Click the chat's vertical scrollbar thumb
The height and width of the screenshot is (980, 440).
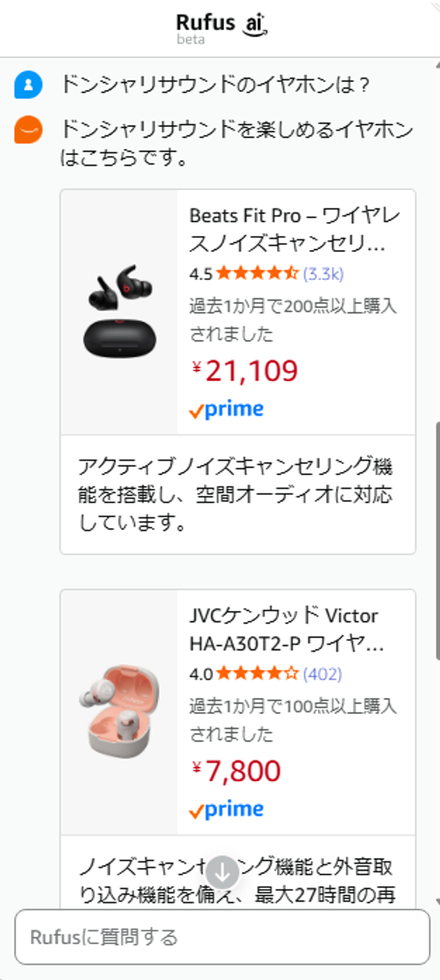pos(437,543)
